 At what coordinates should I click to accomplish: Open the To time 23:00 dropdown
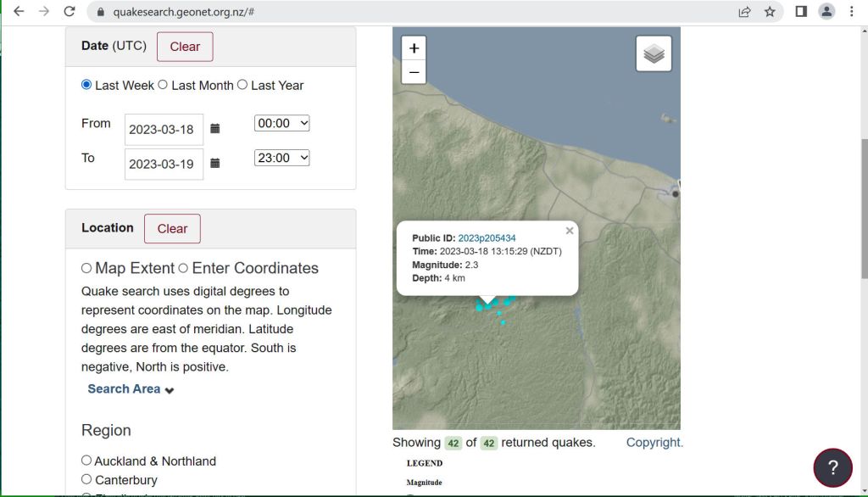(281, 158)
